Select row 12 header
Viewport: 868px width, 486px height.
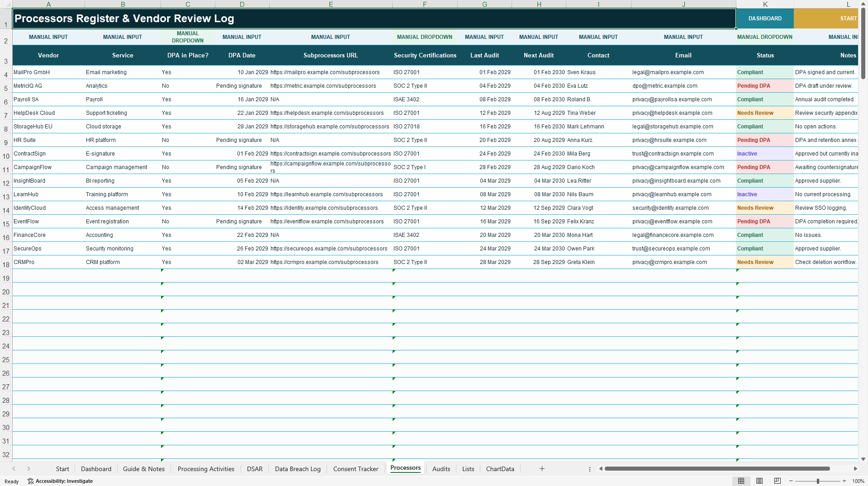[6, 183]
